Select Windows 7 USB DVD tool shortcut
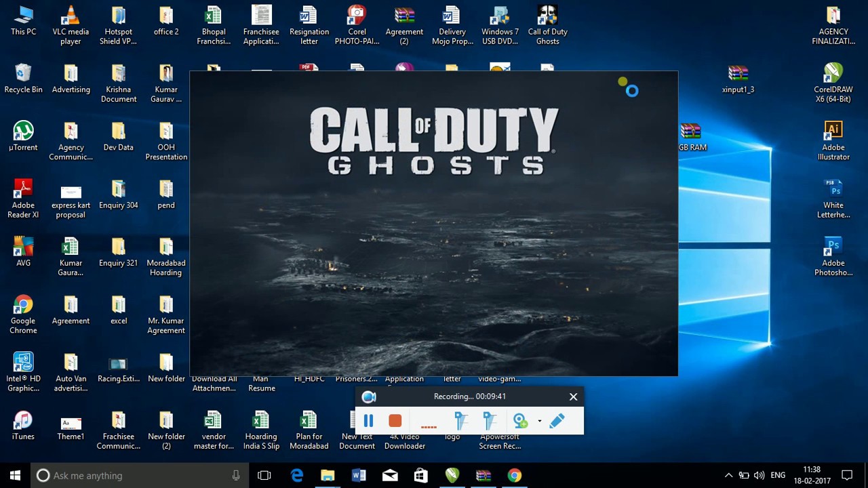Viewport: 868px width, 488px height. coord(500,26)
